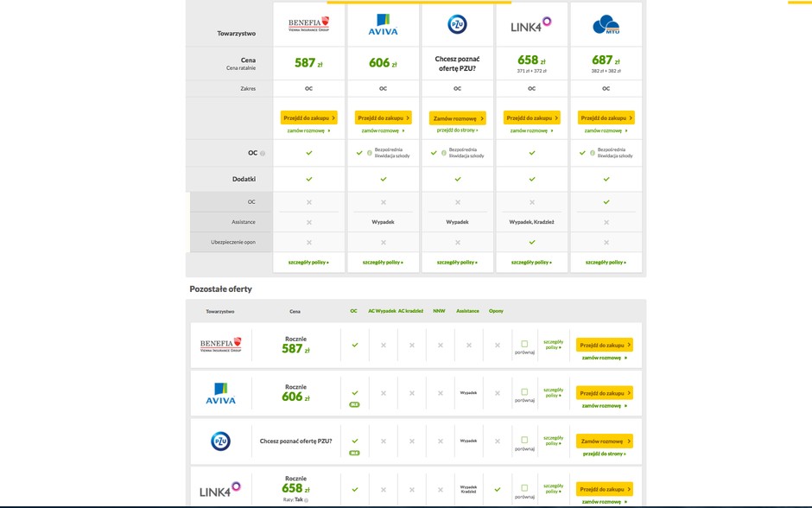Click the Benefia logo in comparison header

click(308, 24)
